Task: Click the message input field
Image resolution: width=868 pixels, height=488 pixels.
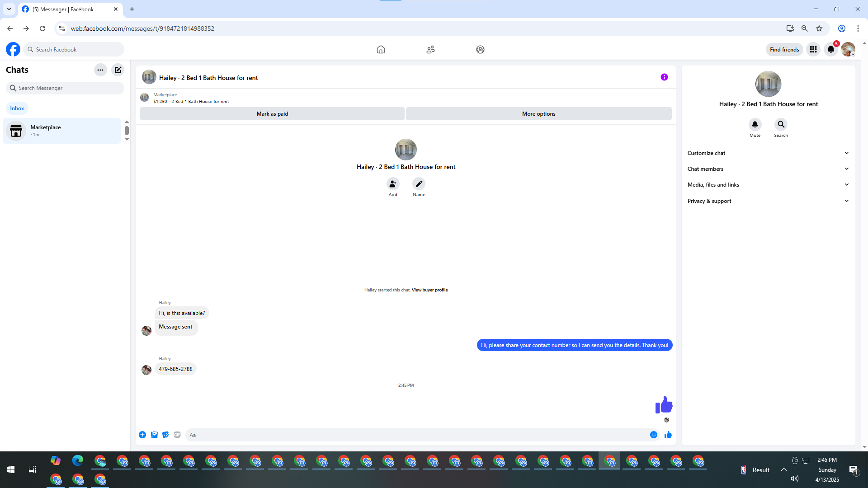Action: [416, 435]
